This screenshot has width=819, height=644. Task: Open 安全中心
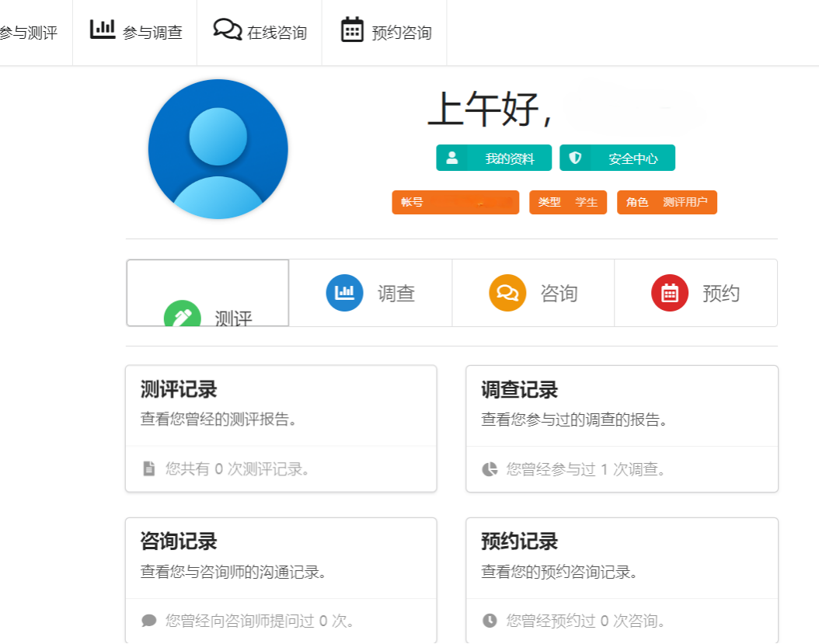(618, 158)
